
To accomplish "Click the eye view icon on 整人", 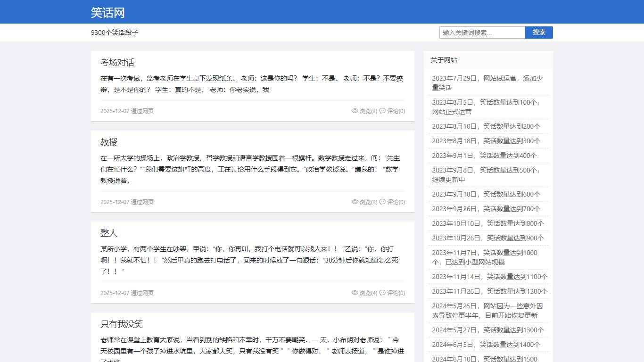I will coord(355,293).
